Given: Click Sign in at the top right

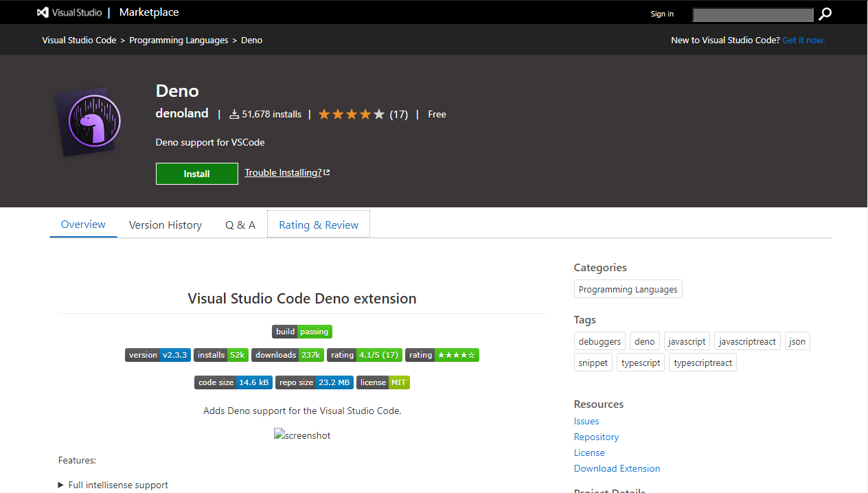Looking at the screenshot, I should click(x=661, y=14).
